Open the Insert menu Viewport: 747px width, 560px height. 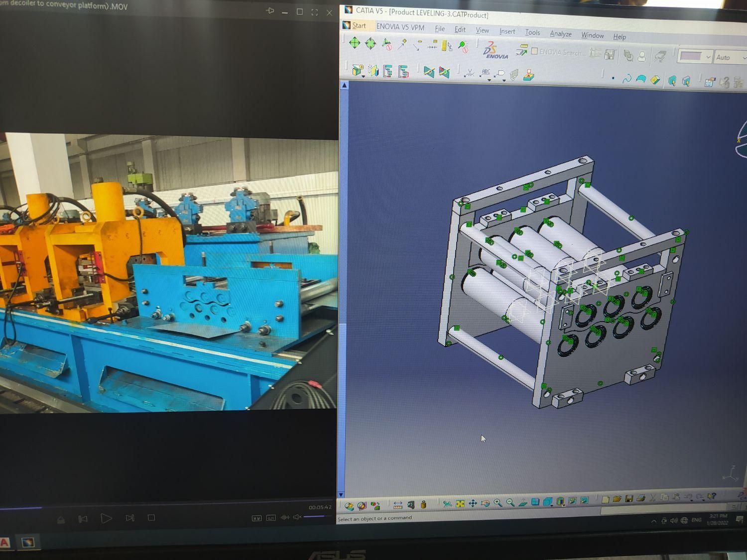(x=507, y=31)
